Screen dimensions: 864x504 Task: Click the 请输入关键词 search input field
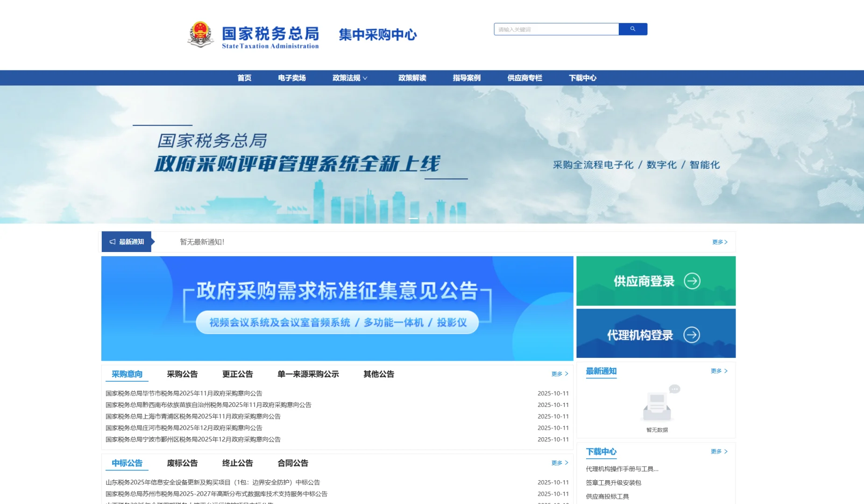tap(556, 29)
